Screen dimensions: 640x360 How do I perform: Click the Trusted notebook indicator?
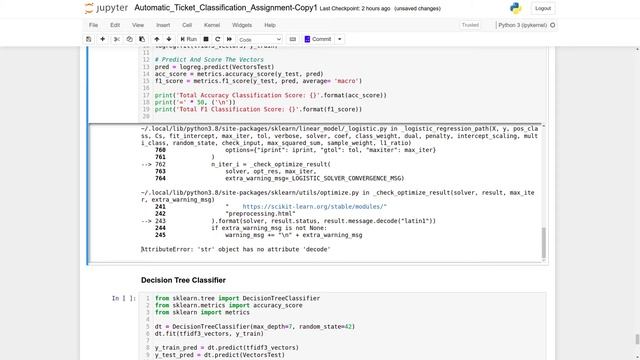click(x=470, y=25)
